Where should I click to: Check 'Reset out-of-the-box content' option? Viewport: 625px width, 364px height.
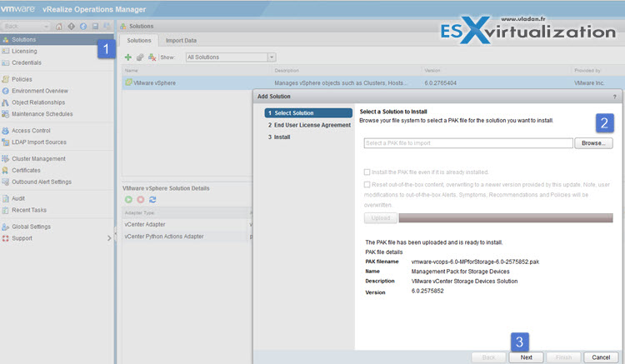[367, 185]
